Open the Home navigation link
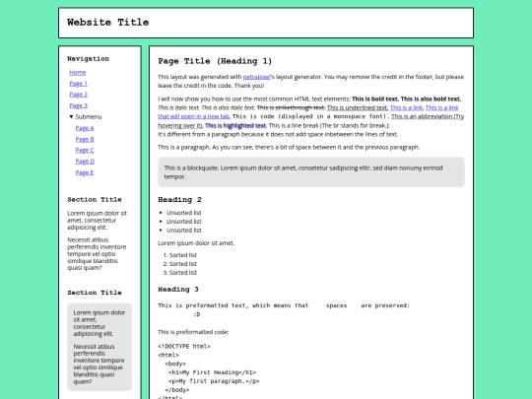The height and width of the screenshot is (399, 532). [78, 72]
